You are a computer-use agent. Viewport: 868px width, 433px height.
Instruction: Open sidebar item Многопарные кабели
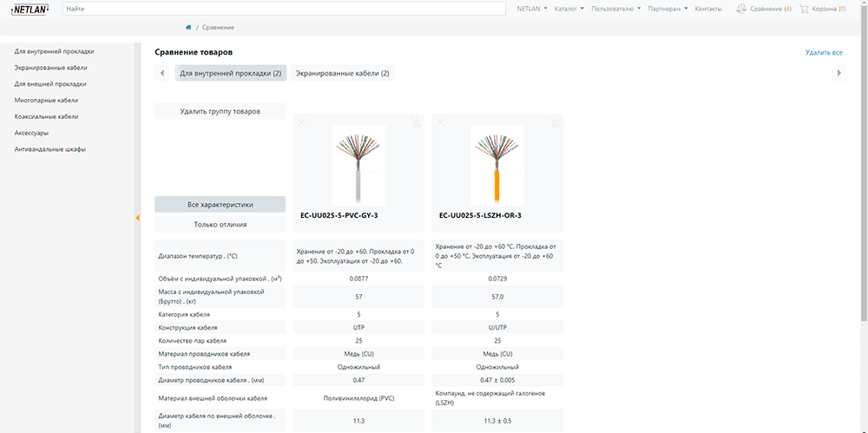point(46,101)
